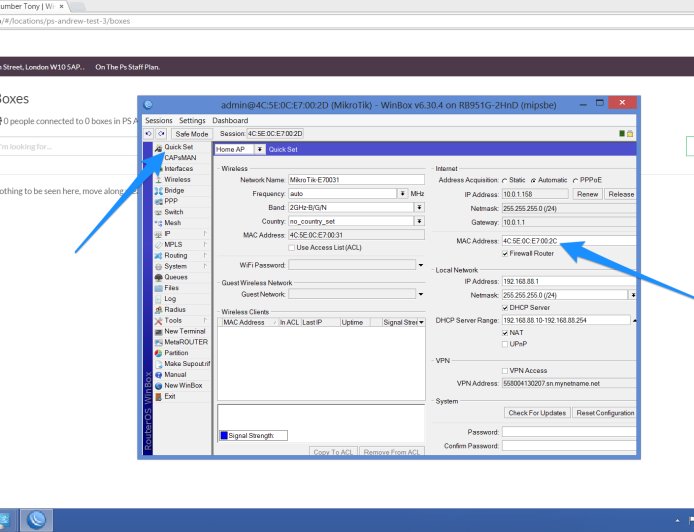Image resolution: width=694 pixels, height=532 pixels.
Task: Select Automatic address acquisition
Action: 533,181
